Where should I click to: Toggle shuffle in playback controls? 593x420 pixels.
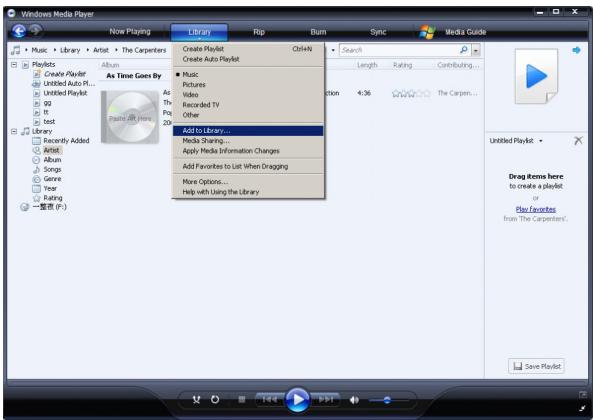[x=196, y=400]
